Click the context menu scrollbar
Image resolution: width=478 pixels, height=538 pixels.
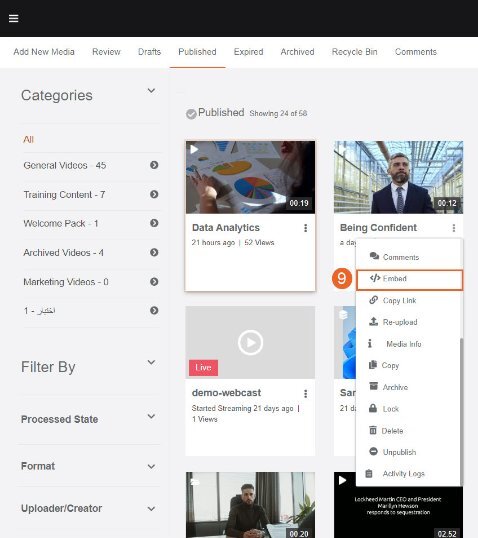click(x=462, y=411)
